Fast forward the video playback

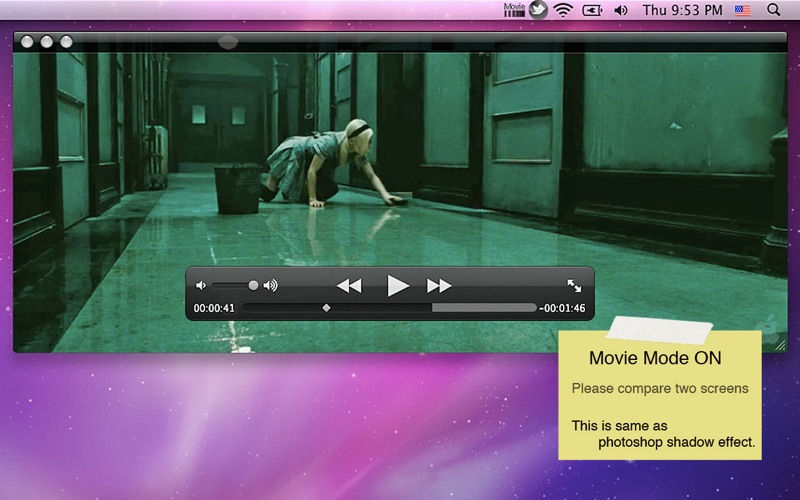(439, 286)
